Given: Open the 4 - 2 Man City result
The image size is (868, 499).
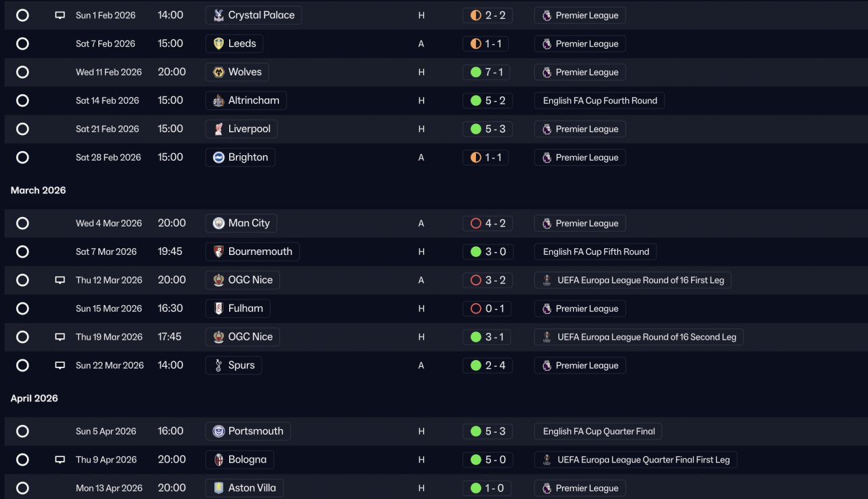Looking at the screenshot, I should [x=487, y=223].
